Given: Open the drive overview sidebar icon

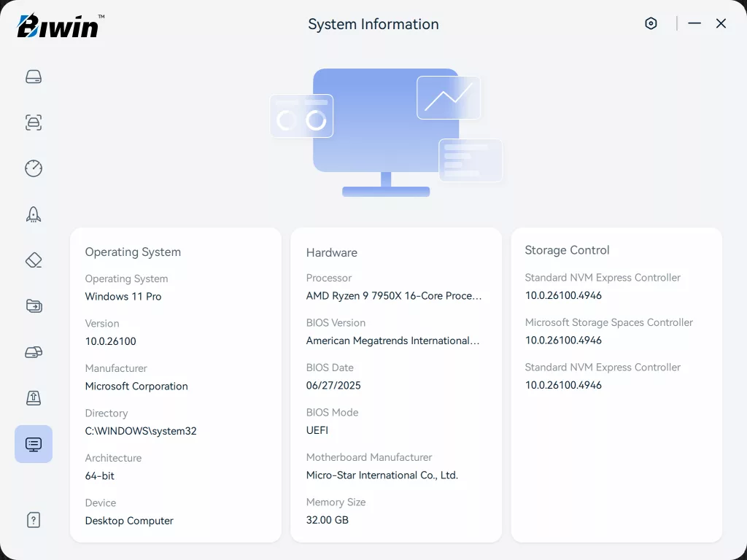Looking at the screenshot, I should click(x=34, y=77).
